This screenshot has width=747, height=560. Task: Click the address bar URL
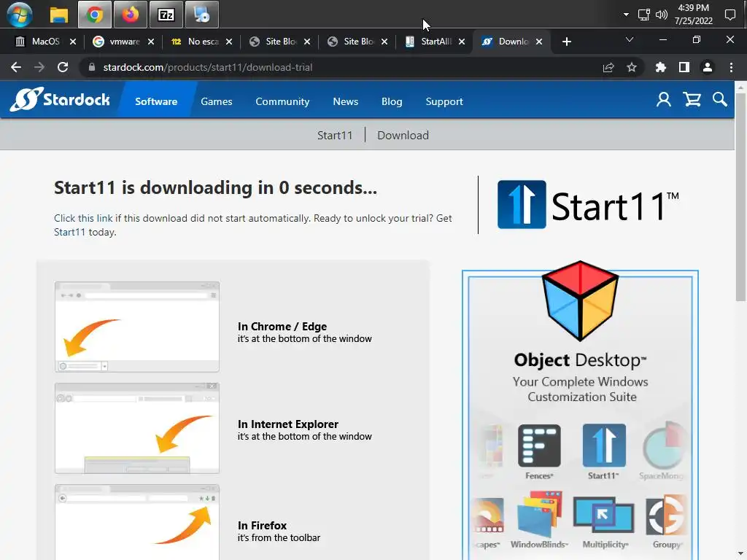click(208, 67)
